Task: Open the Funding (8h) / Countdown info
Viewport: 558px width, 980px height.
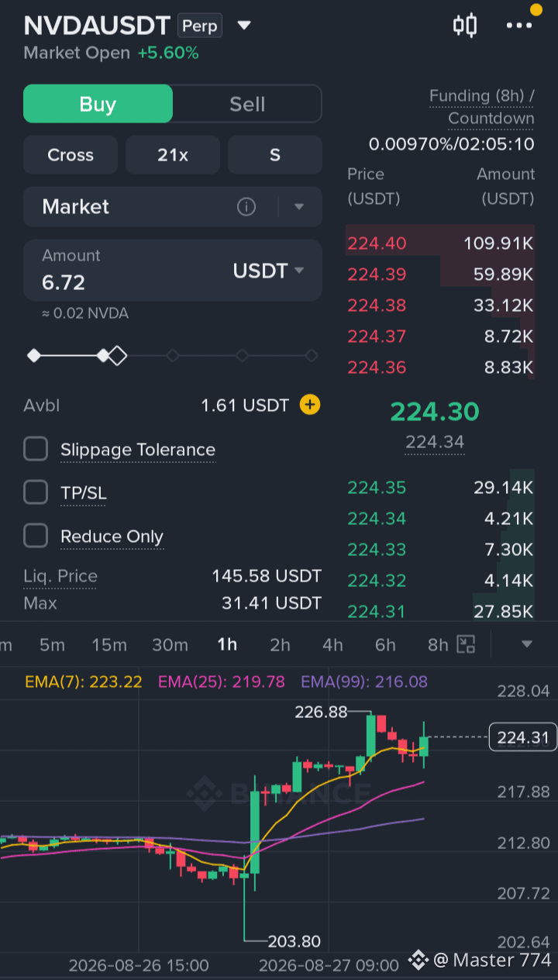Action: click(x=482, y=107)
